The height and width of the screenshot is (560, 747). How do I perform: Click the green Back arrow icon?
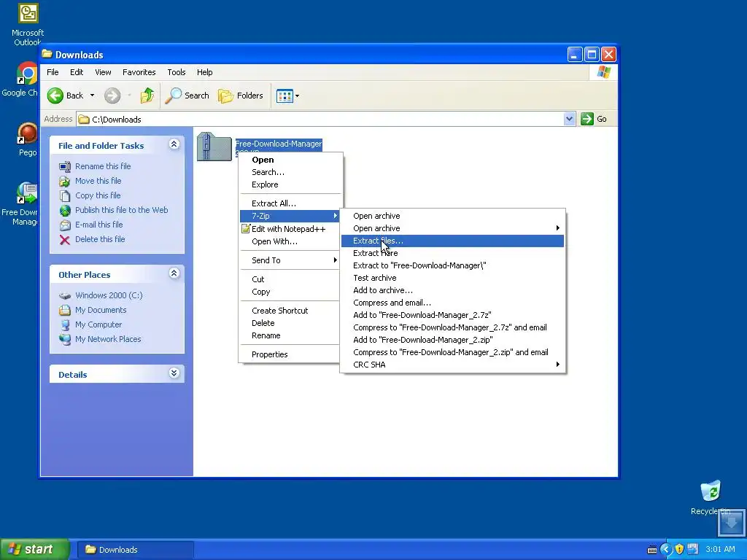[x=55, y=96]
